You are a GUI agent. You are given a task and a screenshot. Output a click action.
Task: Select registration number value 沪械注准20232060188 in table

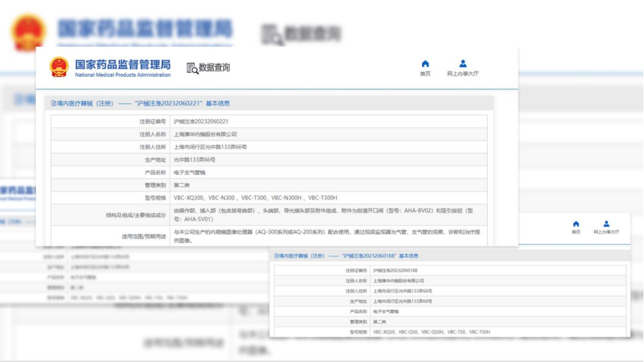(395, 270)
